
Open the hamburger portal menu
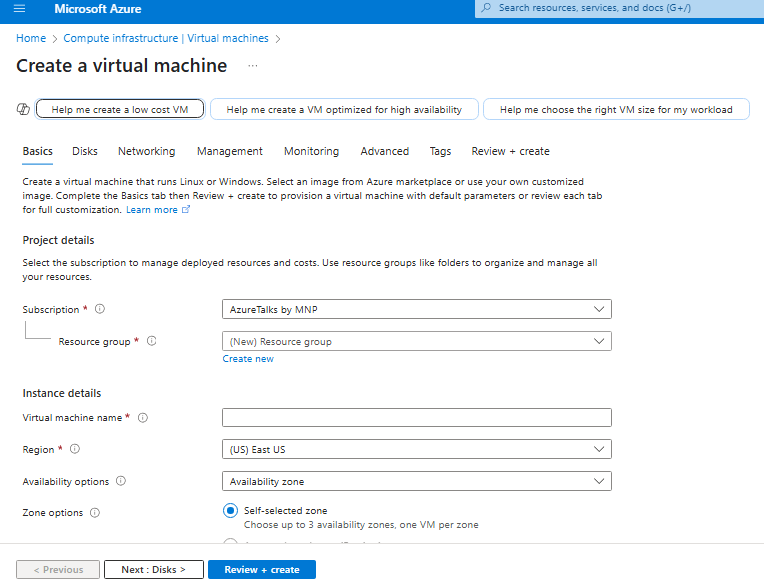pos(19,8)
